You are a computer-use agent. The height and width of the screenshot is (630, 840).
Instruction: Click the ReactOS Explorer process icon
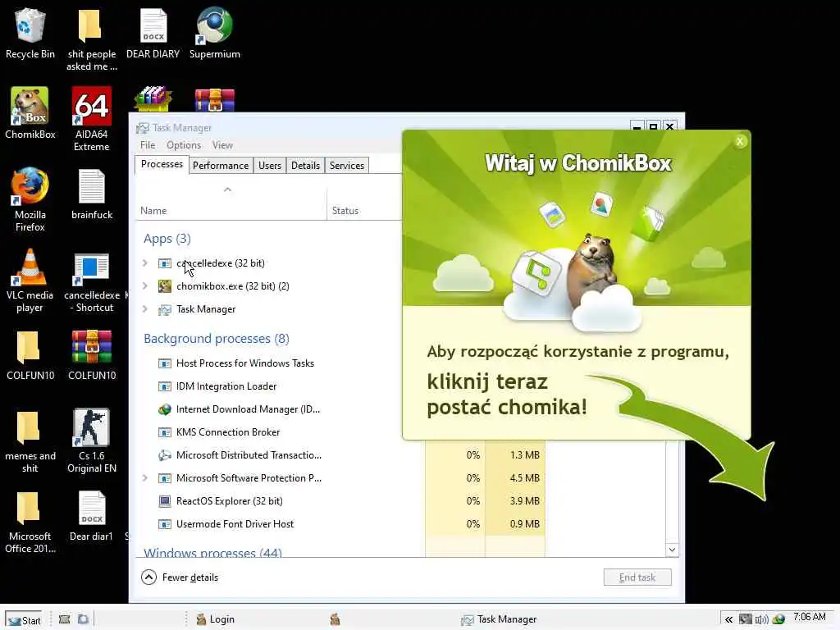pos(164,501)
